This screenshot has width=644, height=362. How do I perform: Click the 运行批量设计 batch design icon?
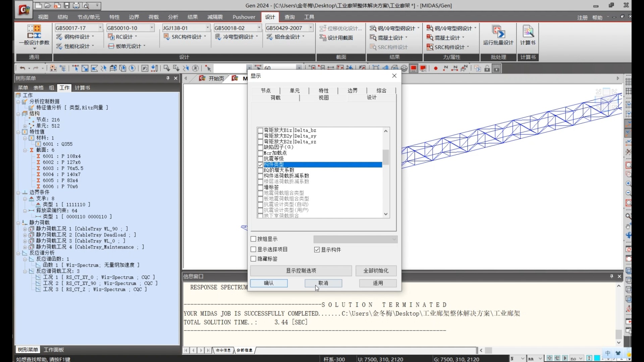coord(498,32)
